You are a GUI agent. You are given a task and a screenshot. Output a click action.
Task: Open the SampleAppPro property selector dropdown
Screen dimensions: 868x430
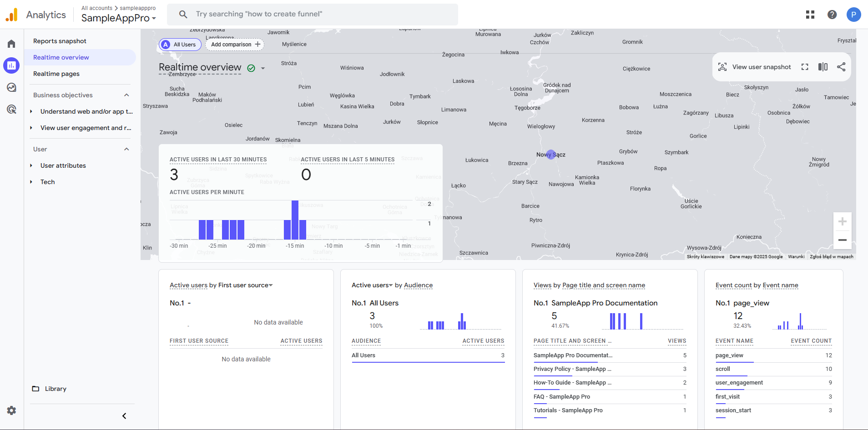119,18
